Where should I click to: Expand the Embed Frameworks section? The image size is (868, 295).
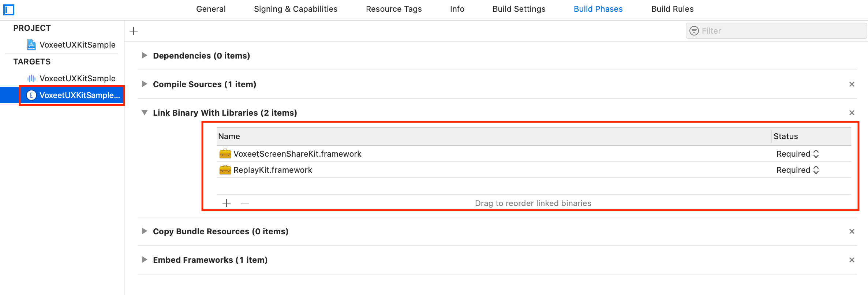pyautogui.click(x=145, y=259)
